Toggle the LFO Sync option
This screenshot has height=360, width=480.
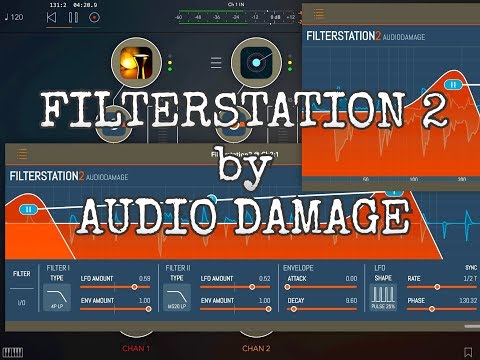click(471, 268)
